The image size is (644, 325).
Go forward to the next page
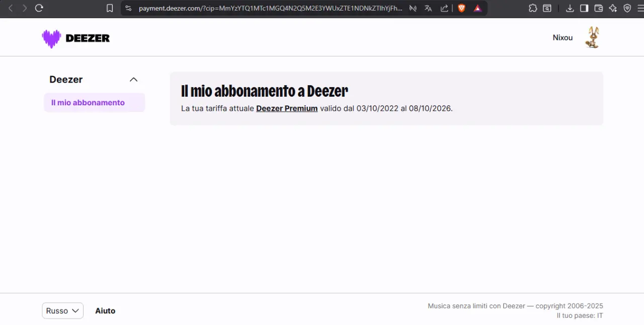tap(24, 8)
